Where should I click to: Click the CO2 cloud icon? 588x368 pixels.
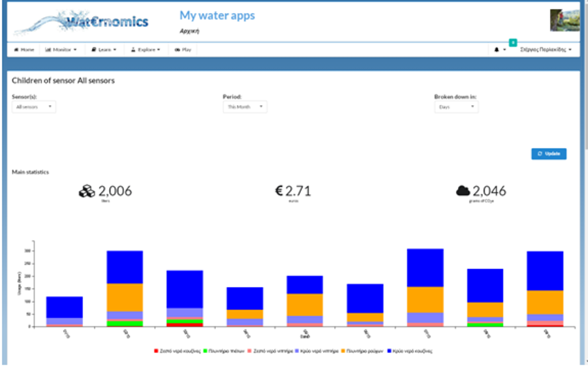pos(463,192)
